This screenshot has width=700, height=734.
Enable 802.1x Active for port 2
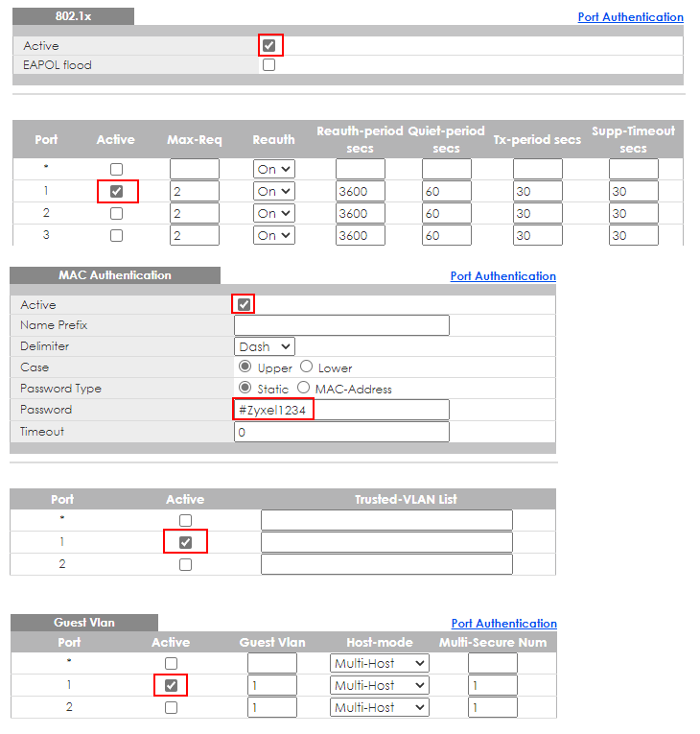pyautogui.click(x=116, y=213)
